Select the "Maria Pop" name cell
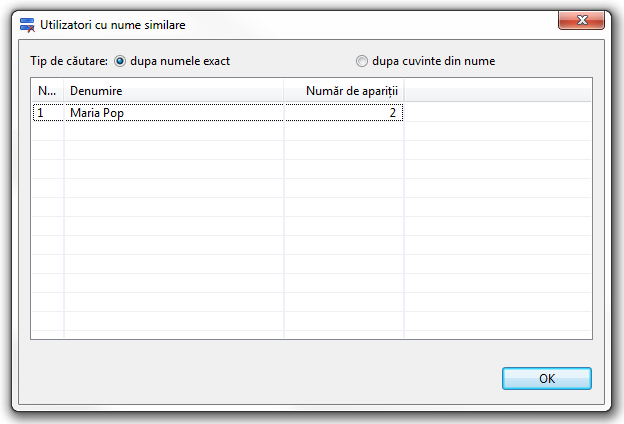Viewport: 624px width, 424px height. pos(174,113)
